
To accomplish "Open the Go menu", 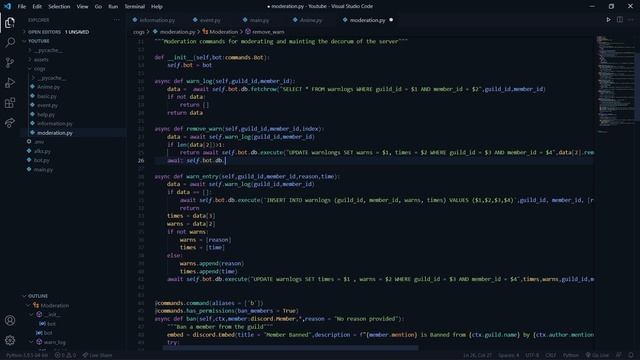I will tap(98, 7).
